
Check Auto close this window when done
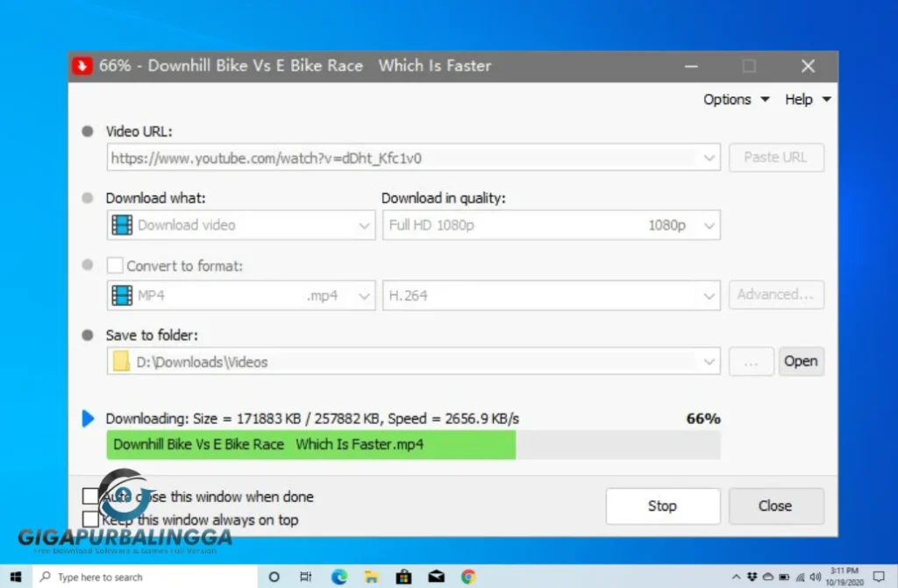(90, 496)
